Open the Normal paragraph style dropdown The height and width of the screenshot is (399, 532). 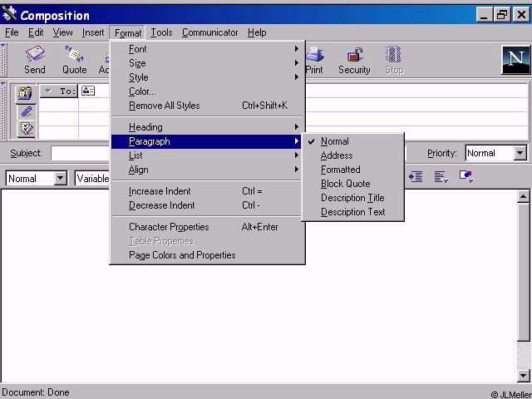[60, 179]
